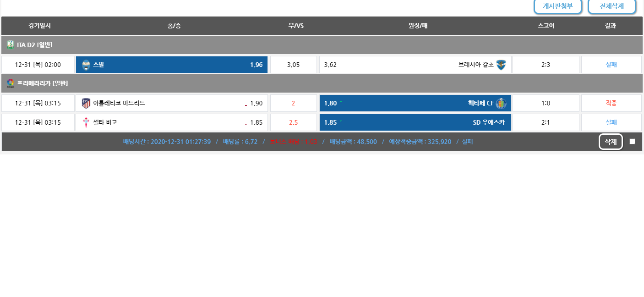Click the ITA D2 league icon
This screenshot has height=297, width=644.
click(x=11, y=45)
